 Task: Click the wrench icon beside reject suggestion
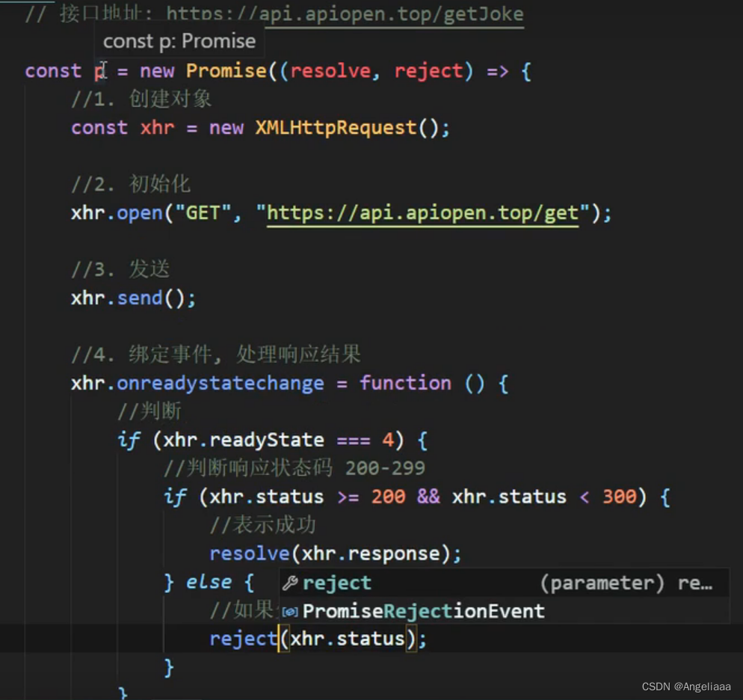(289, 583)
